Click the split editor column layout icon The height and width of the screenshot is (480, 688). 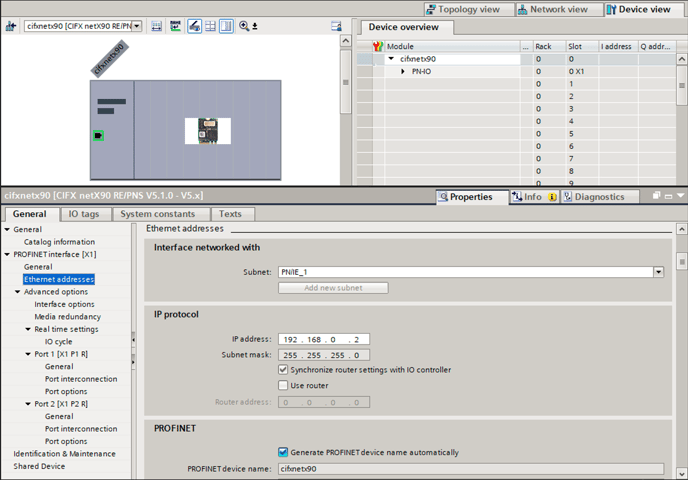pyautogui.click(x=226, y=26)
